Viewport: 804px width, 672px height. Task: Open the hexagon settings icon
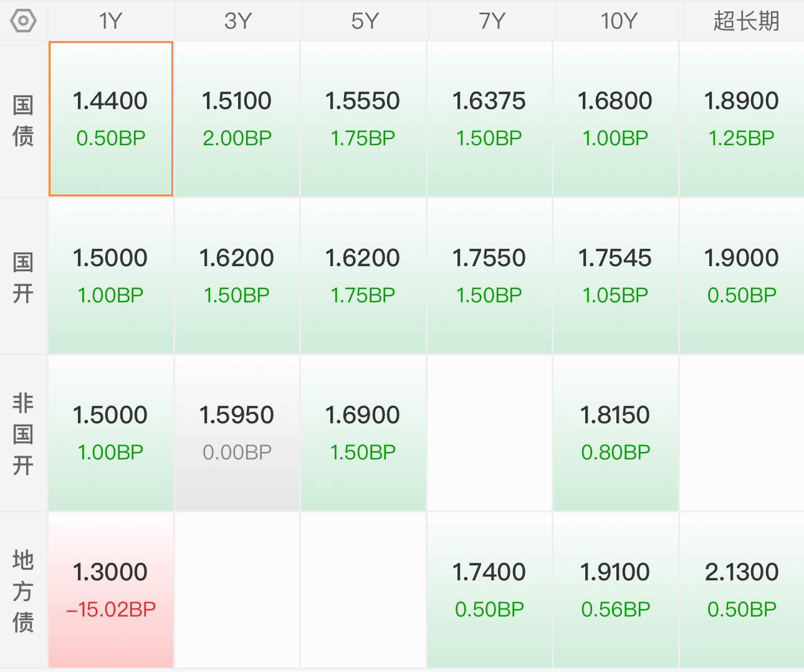click(x=24, y=21)
